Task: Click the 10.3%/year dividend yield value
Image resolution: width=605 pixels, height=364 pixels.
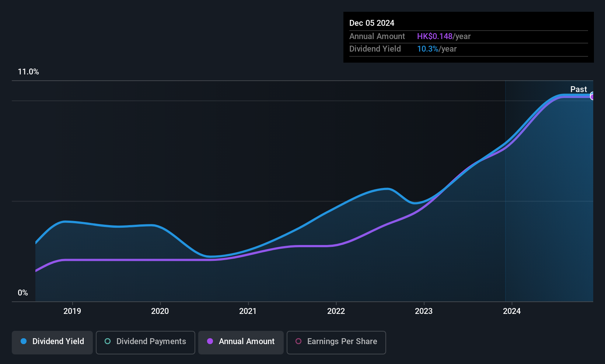Action: [437, 49]
